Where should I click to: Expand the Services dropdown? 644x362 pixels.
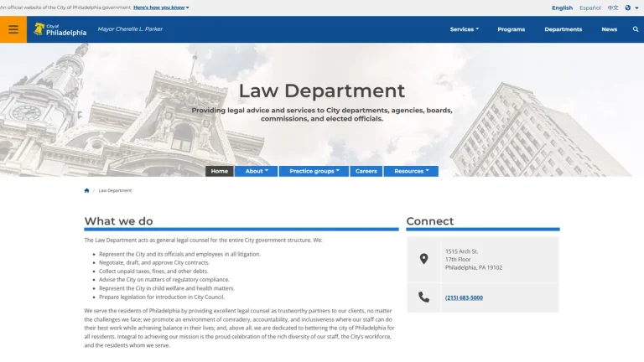(x=464, y=29)
